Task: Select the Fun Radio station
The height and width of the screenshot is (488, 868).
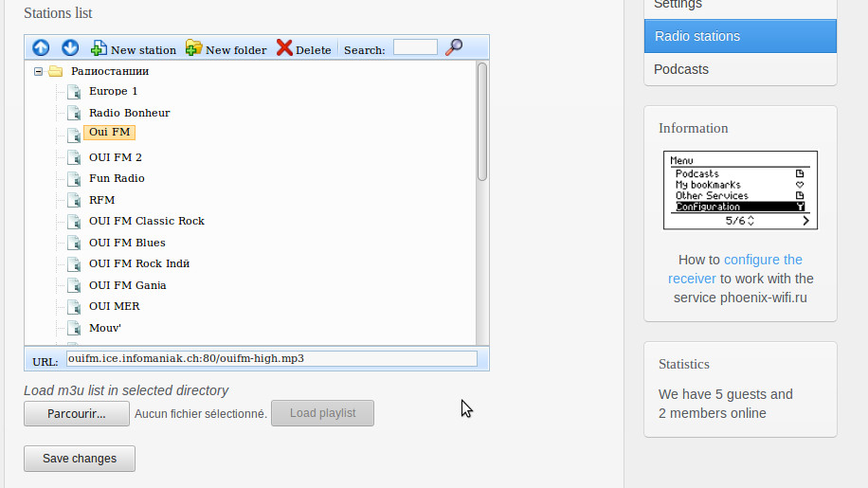Action: (117, 179)
